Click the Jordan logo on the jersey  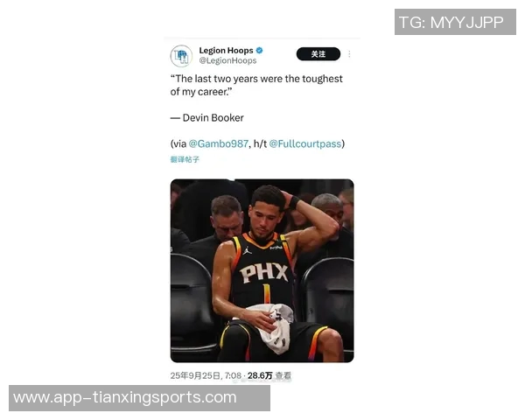tap(247, 250)
